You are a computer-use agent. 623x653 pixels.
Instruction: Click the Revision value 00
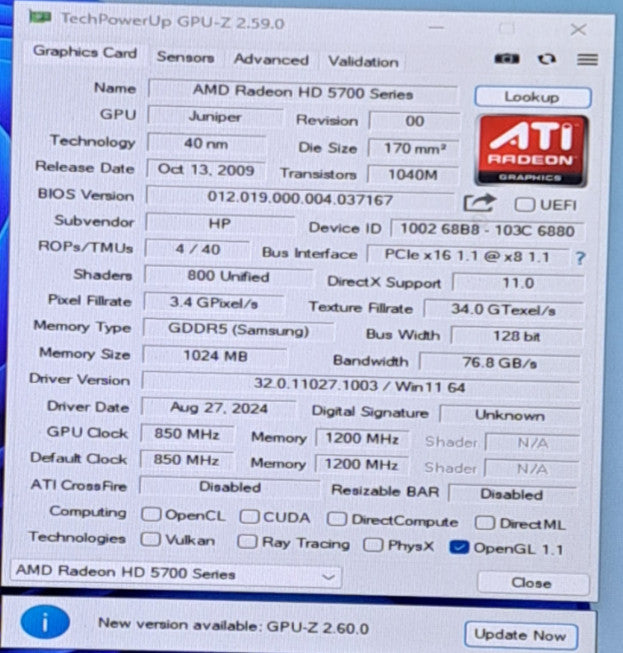[x=414, y=121]
